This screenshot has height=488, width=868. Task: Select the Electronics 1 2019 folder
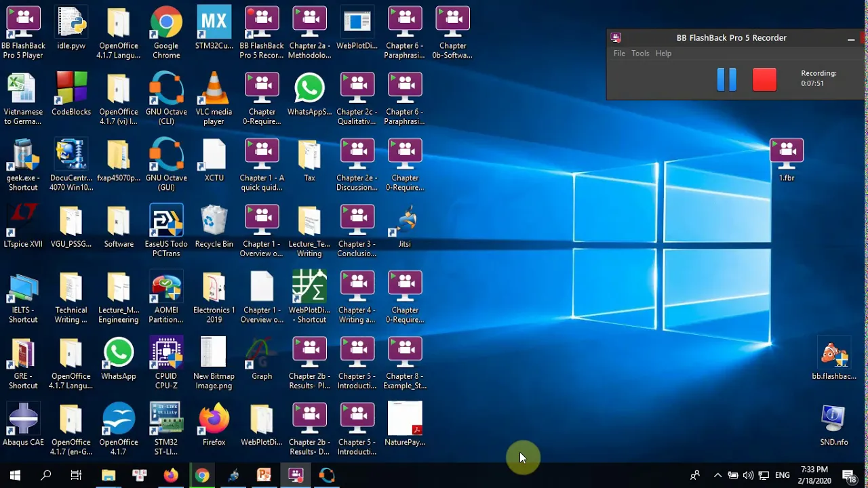click(x=214, y=297)
